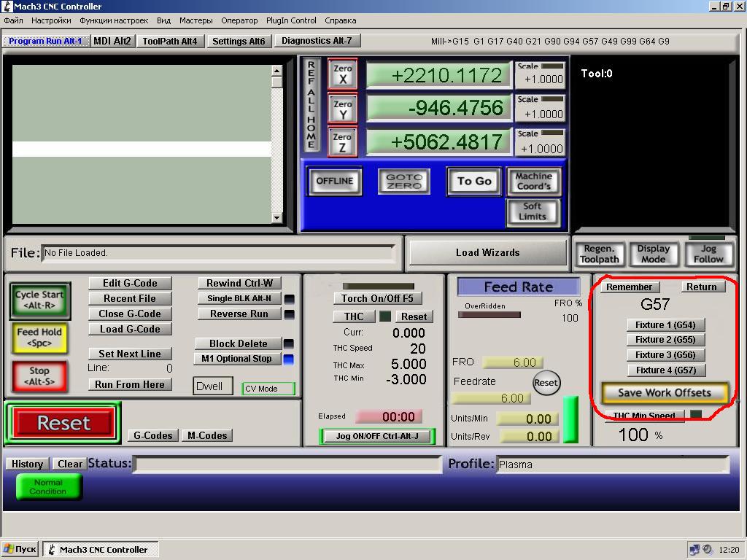The image size is (747, 560).
Task: Toggle Reverse Run
Action: pyautogui.click(x=239, y=314)
